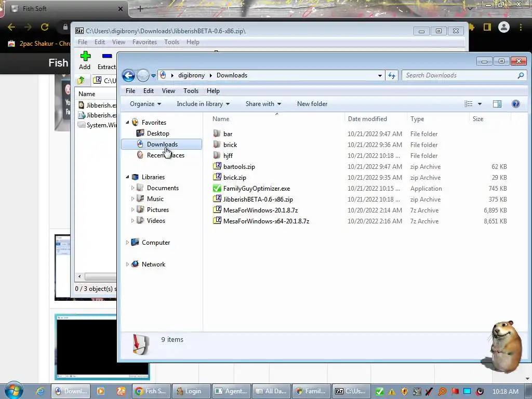Open Internet Explorer from the taskbar
Image resolution: width=532 pixels, height=399 pixels.
40,391
